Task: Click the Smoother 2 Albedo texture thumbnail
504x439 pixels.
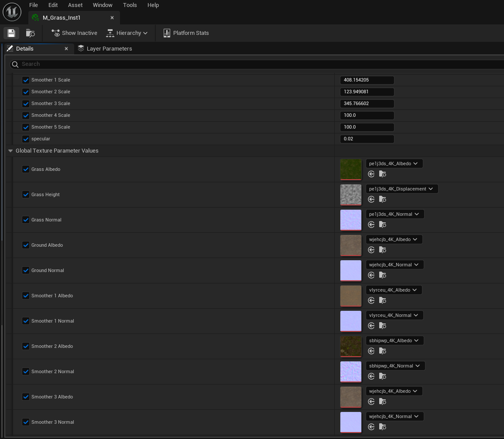Action: [x=351, y=346]
